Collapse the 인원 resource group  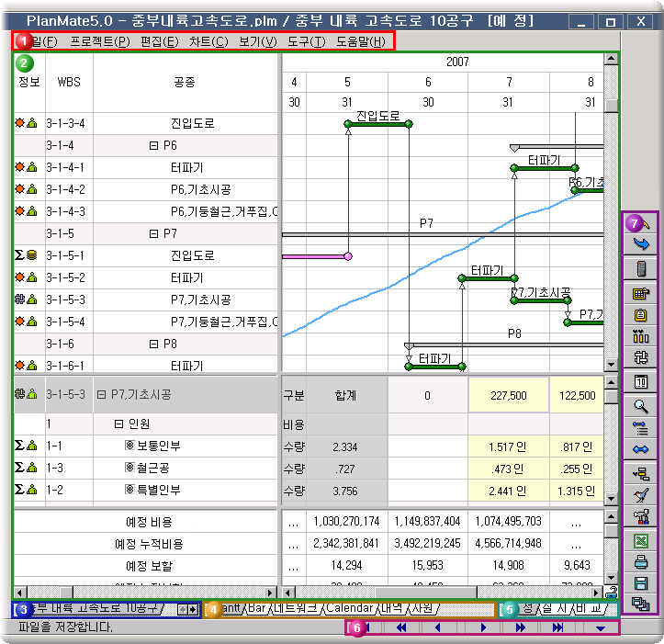[x=118, y=424]
